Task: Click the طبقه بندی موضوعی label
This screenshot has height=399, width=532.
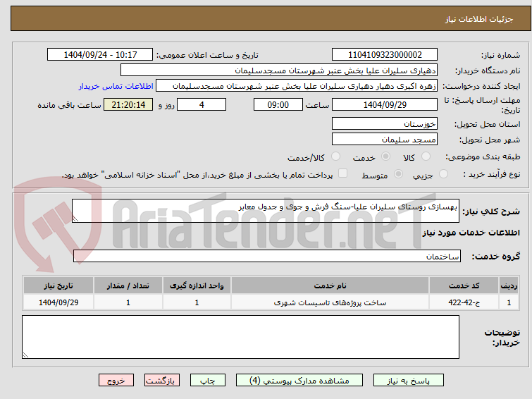Action: (483, 156)
